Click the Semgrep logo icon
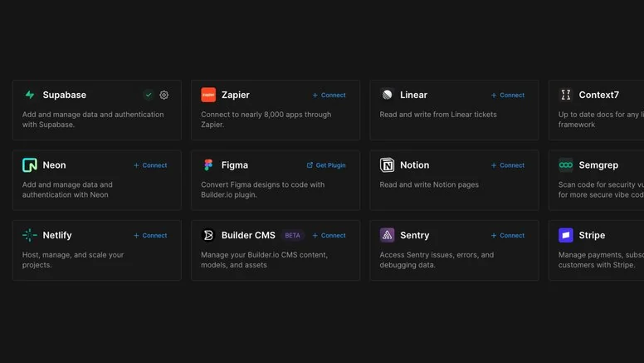The height and width of the screenshot is (363, 644). pyautogui.click(x=565, y=164)
